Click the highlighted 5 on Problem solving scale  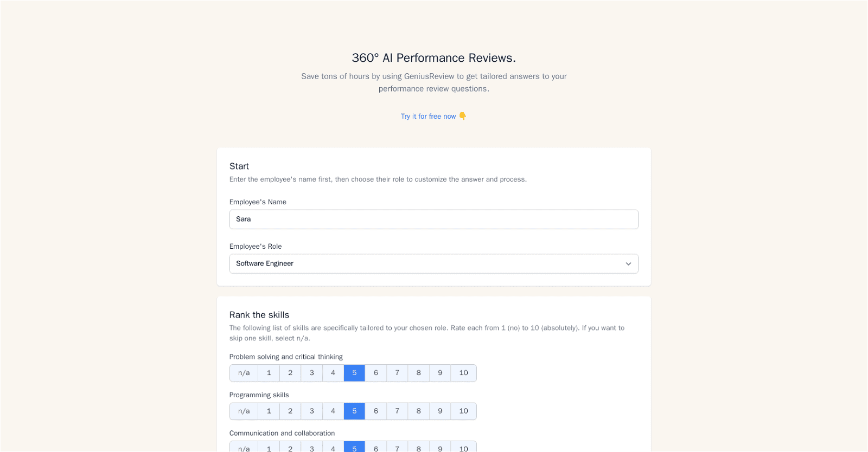[x=354, y=373]
